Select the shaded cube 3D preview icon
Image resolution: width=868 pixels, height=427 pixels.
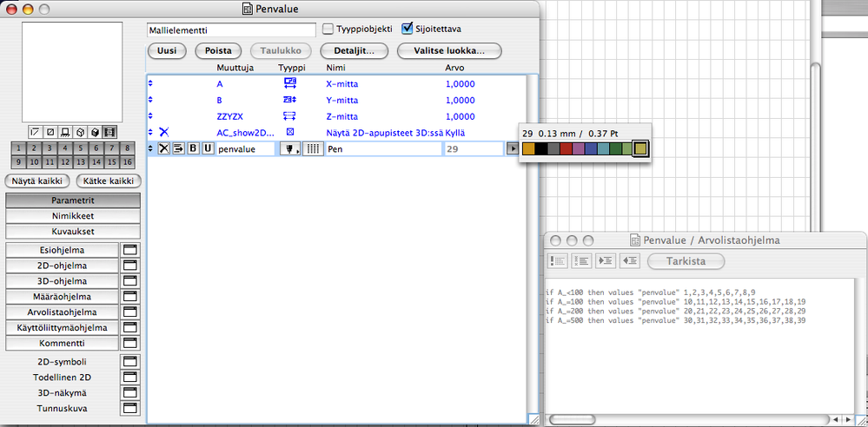(x=96, y=132)
